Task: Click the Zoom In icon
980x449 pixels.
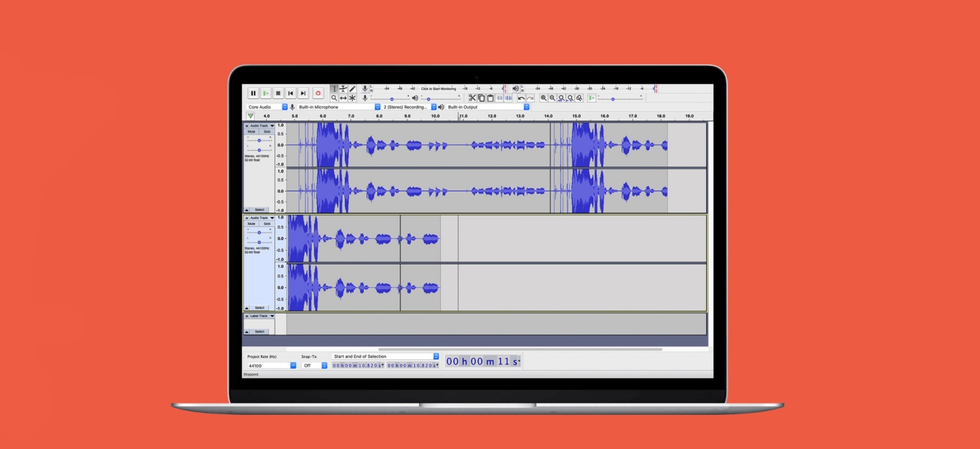Action: [543, 98]
